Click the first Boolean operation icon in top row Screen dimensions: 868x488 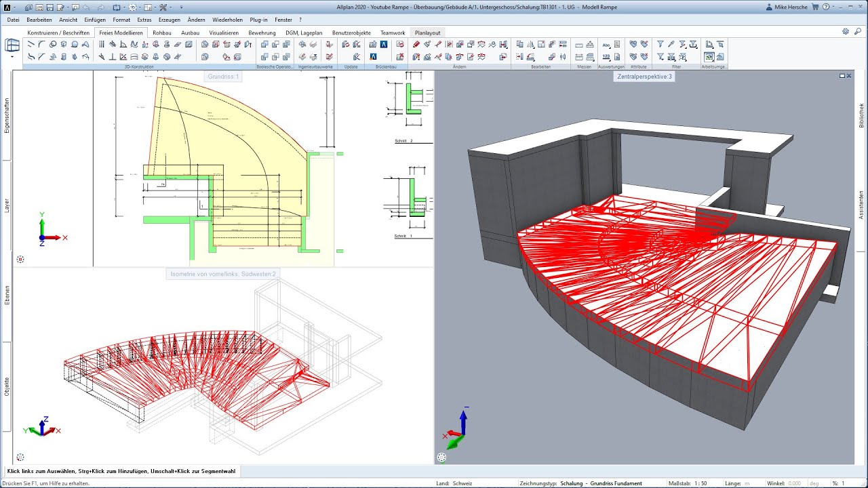pyautogui.click(x=264, y=44)
